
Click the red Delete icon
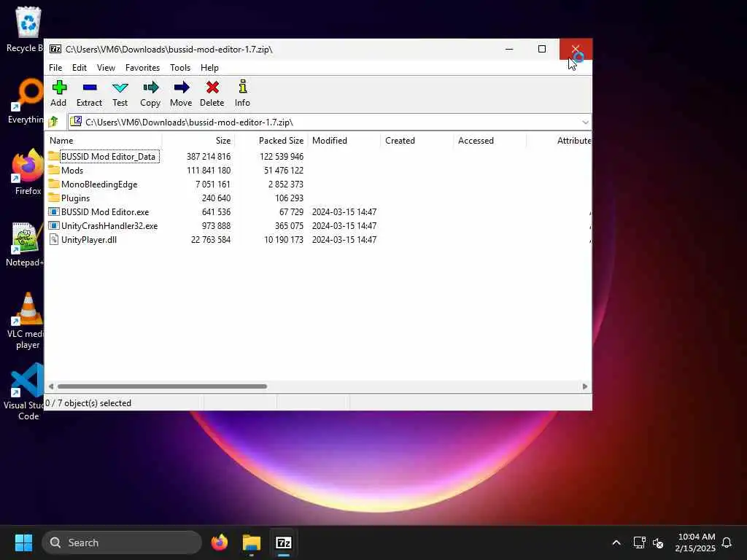click(x=212, y=87)
